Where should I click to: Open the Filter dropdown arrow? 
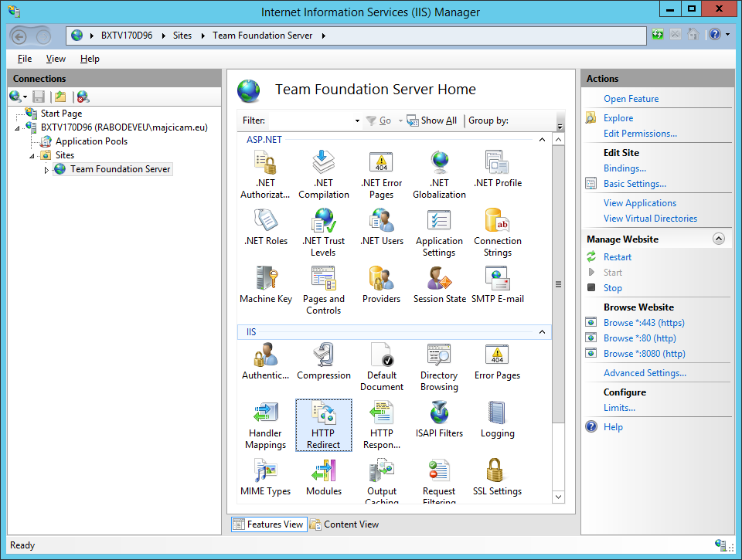357,120
